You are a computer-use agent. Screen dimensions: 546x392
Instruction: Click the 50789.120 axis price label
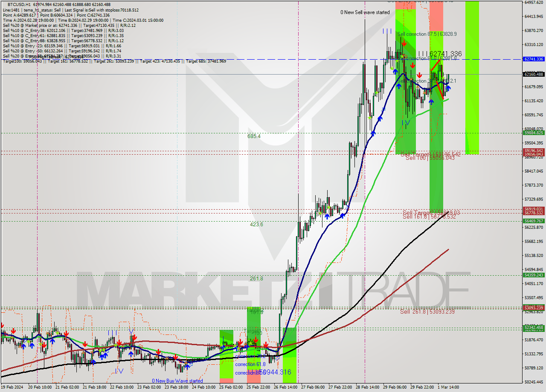point(534,368)
